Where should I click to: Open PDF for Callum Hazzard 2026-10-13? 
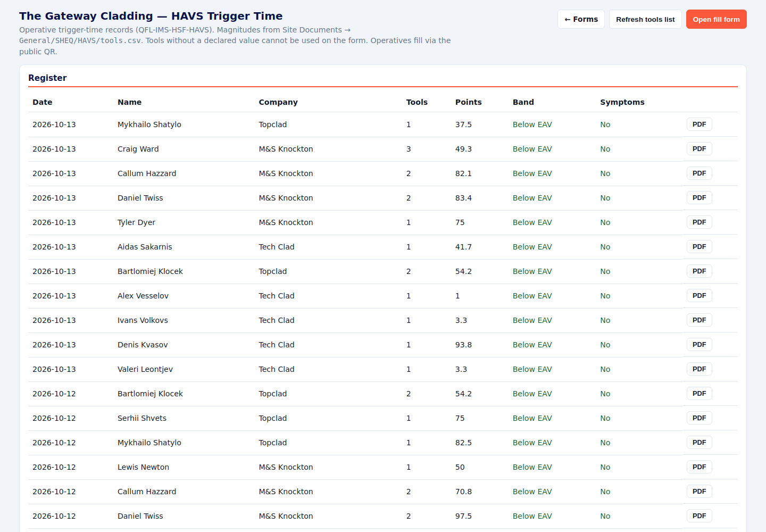click(699, 173)
